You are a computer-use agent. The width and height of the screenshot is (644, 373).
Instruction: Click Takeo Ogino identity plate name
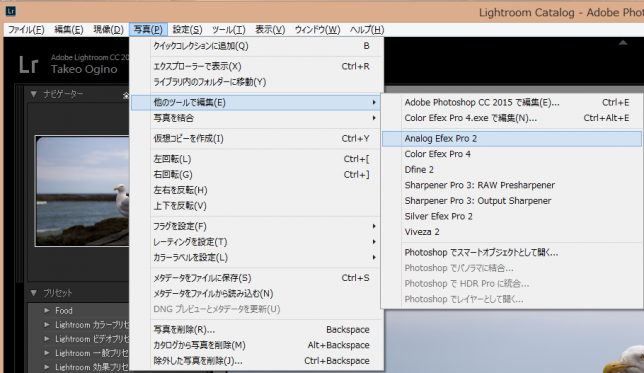(x=84, y=69)
